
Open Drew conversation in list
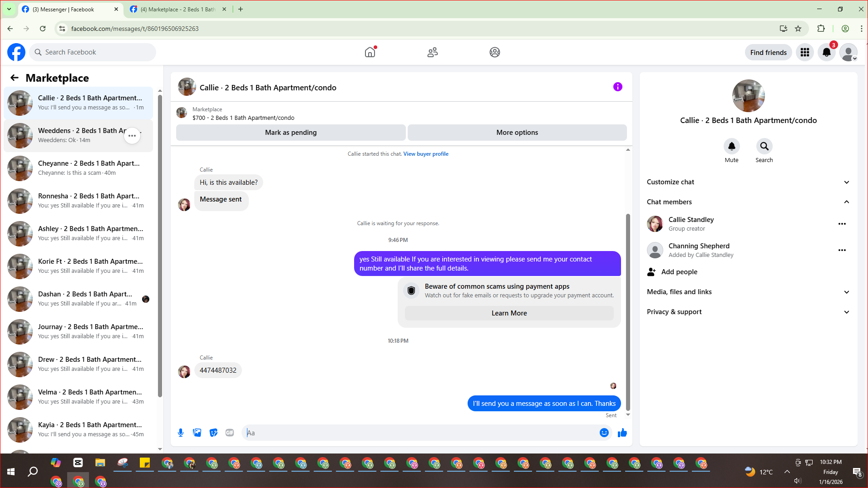point(78,365)
